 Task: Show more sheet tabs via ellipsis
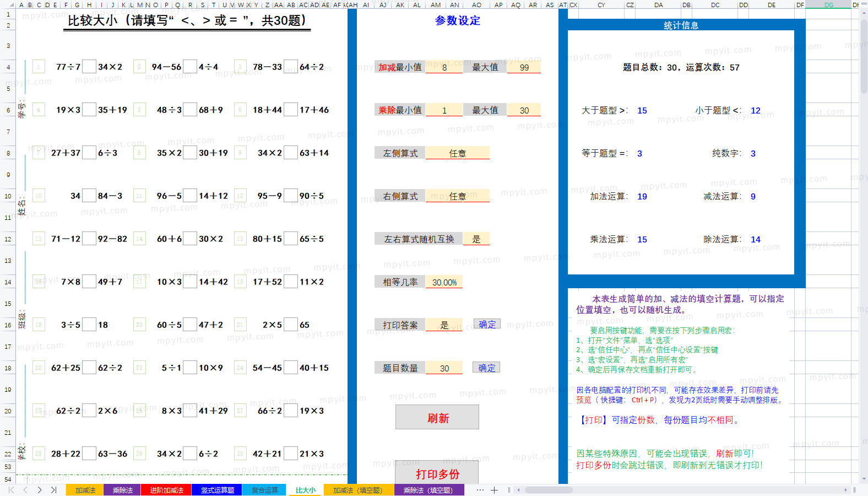480,490
